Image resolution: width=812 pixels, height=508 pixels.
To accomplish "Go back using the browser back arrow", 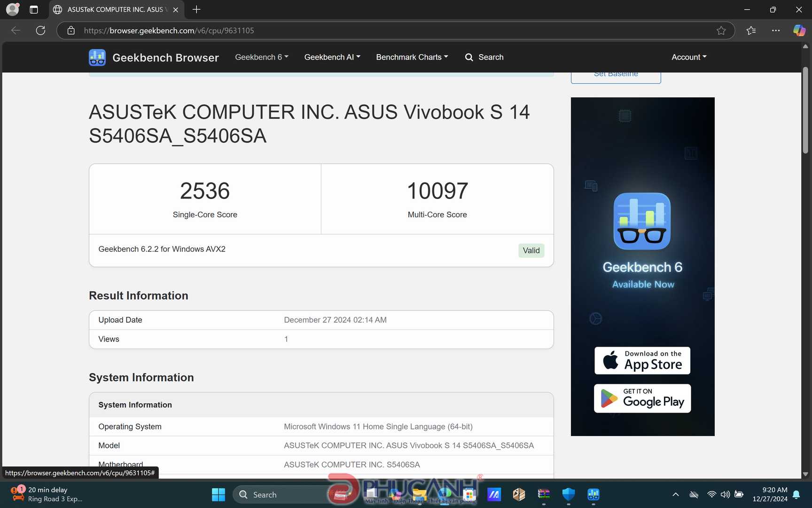I will coord(16,31).
